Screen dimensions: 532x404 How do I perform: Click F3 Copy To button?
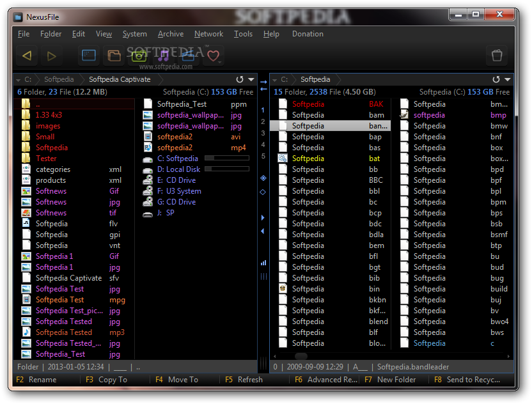pyautogui.click(x=107, y=380)
